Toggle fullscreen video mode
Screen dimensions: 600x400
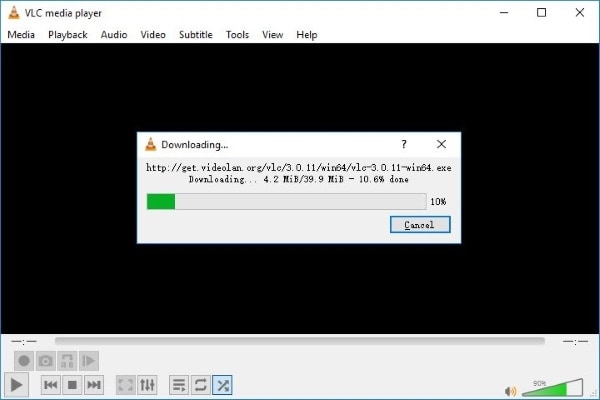(x=126, y=385)
